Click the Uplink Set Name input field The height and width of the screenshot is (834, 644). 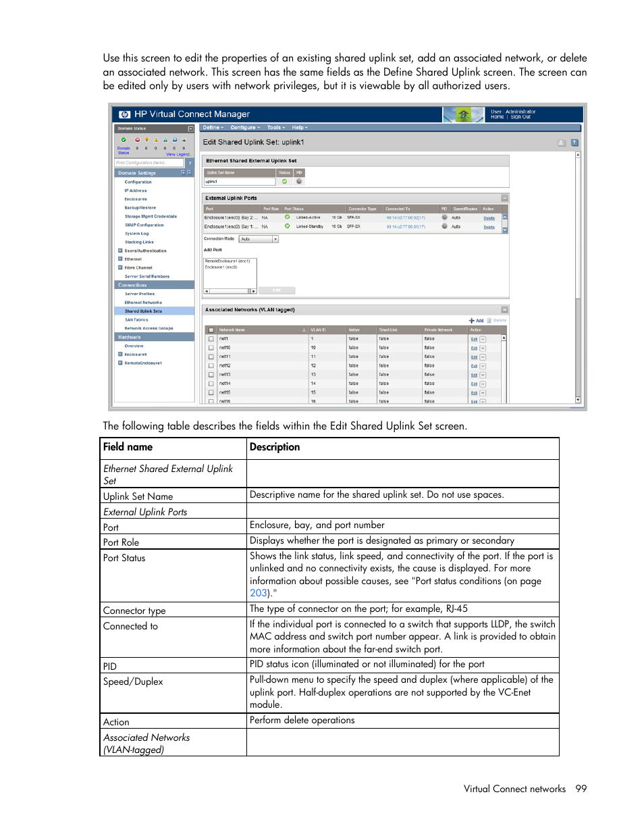pos(240,182)
